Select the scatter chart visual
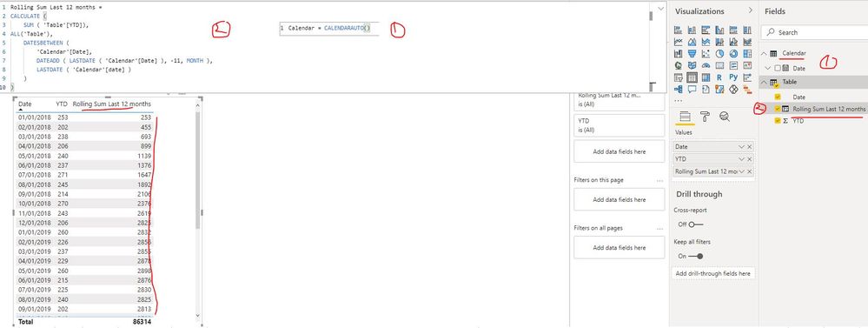This screenshot has height=328, width=868. click(x=706, y=54)
